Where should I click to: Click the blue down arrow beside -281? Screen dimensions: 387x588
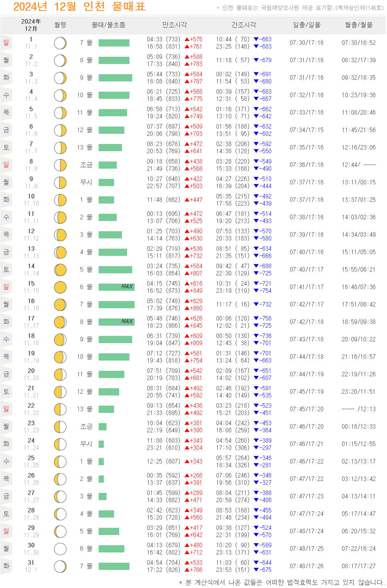point(256,465)
